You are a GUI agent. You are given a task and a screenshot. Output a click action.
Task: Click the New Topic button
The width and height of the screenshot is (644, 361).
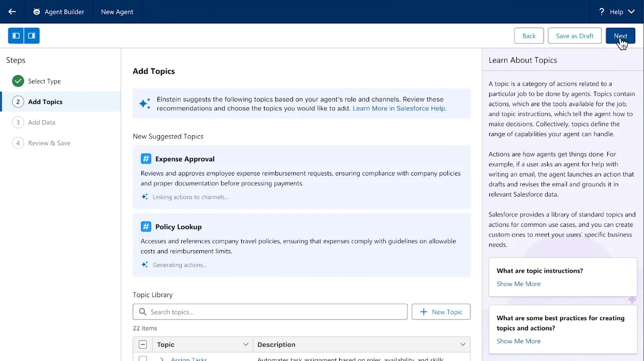click(441, 312)
